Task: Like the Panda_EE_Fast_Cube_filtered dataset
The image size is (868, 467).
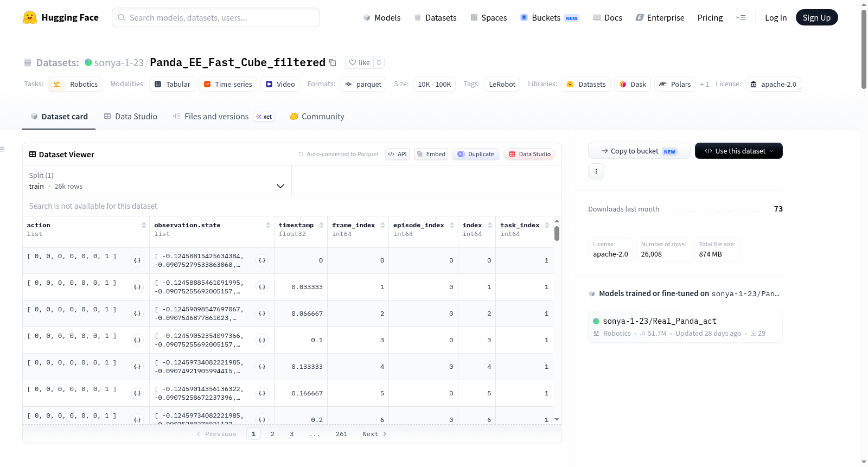Action: point(359,62)
